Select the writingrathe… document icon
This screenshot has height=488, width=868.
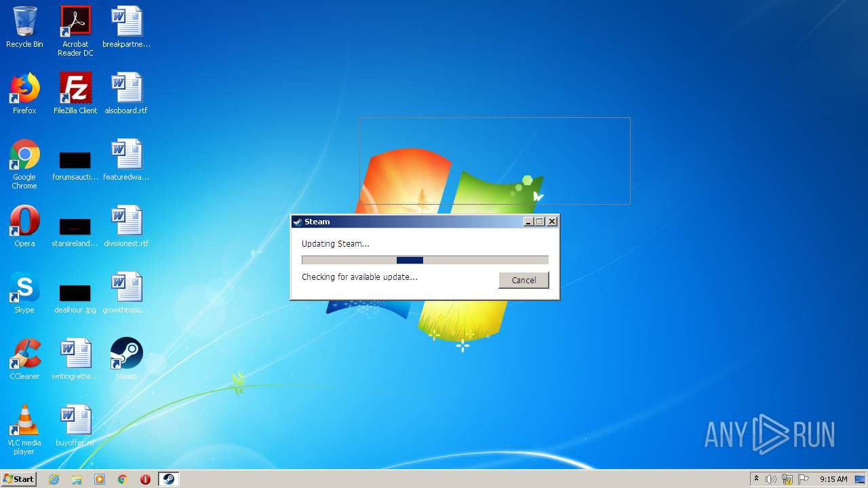point(75,359)
